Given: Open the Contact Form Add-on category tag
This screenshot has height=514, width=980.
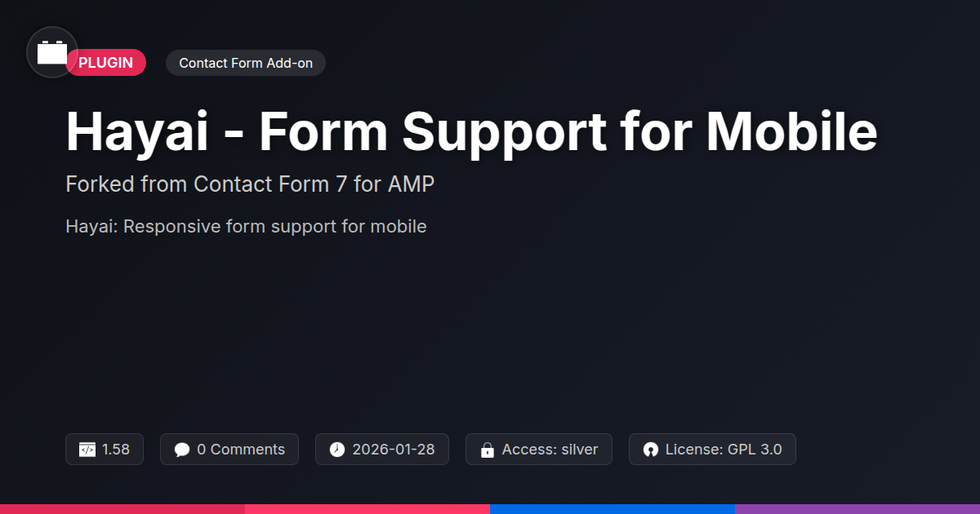Looking at the screenshot, I should [x=246, y=63].
